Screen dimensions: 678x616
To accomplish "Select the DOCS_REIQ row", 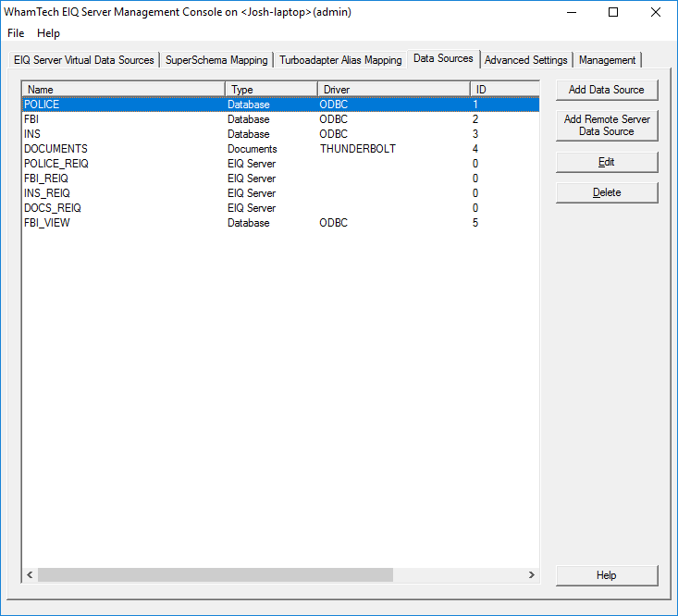I will 280,208.
